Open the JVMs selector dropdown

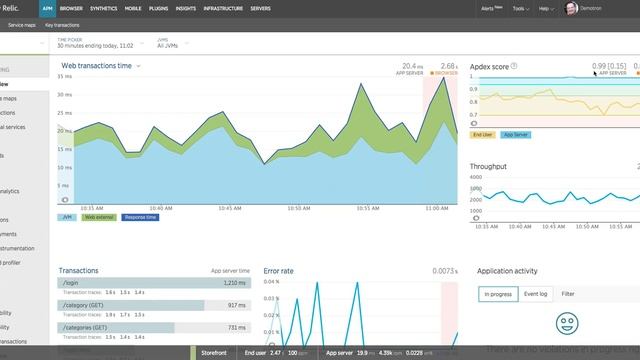(x=173, y=43)
